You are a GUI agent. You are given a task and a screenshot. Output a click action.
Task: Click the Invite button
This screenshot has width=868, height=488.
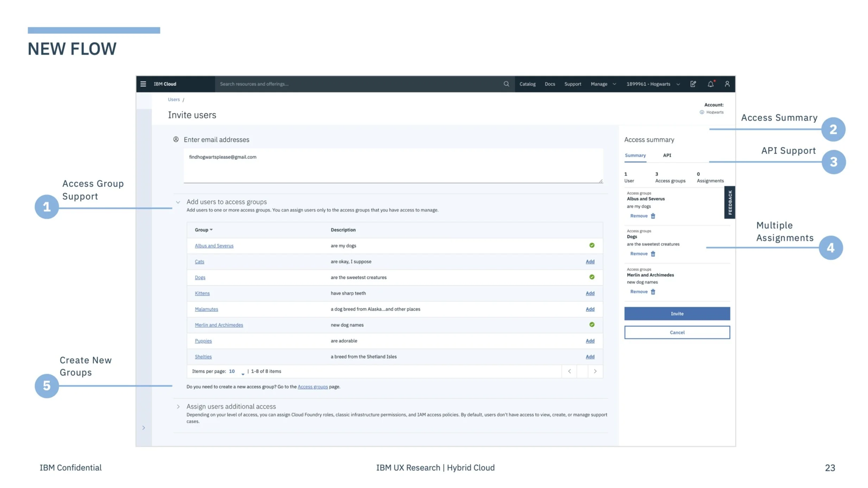(x=677, y=314)
